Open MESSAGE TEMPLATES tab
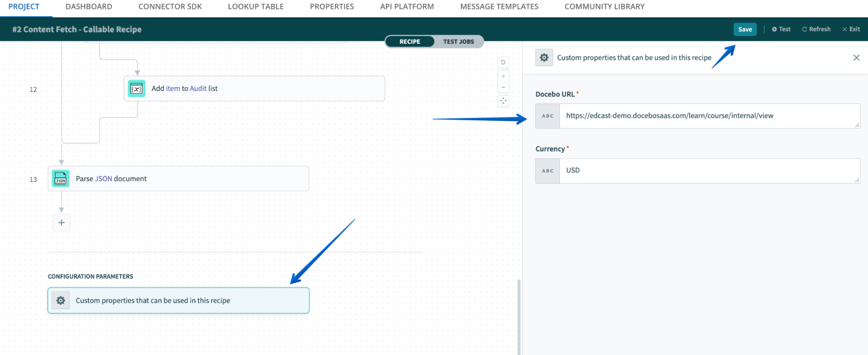 [499, 7]
